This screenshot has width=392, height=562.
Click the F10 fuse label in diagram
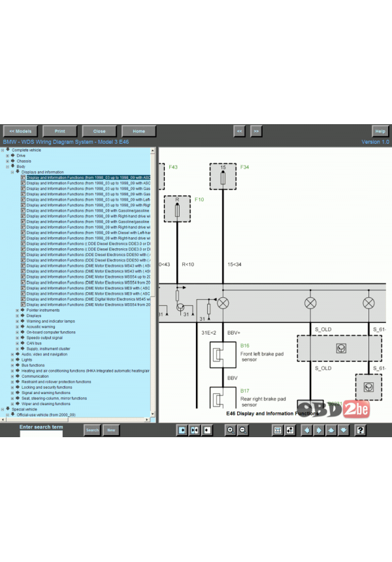[199, 199]
